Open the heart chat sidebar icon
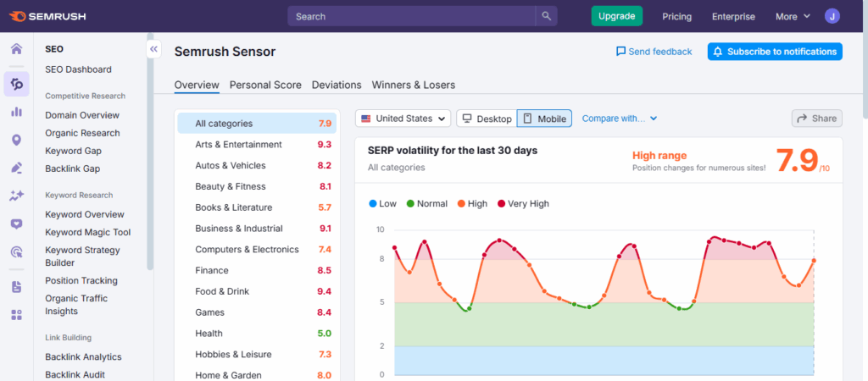Screen dimensions: 868x381 pos(17,224)
